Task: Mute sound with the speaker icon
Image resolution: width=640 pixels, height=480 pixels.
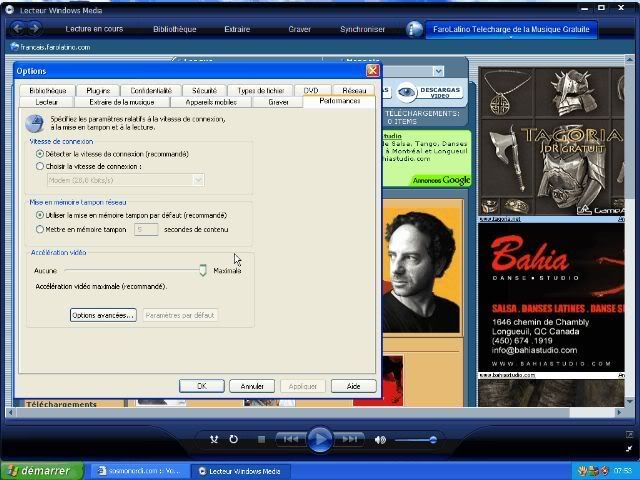Action: coord(380,440)
